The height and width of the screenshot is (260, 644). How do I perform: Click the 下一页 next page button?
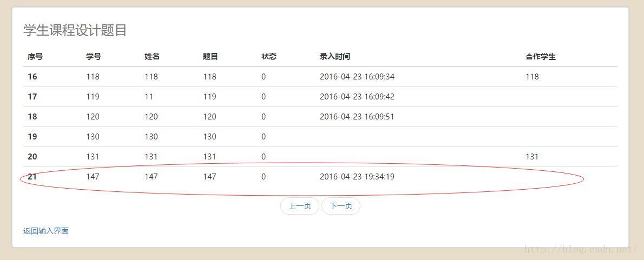[x=341, y=206]
